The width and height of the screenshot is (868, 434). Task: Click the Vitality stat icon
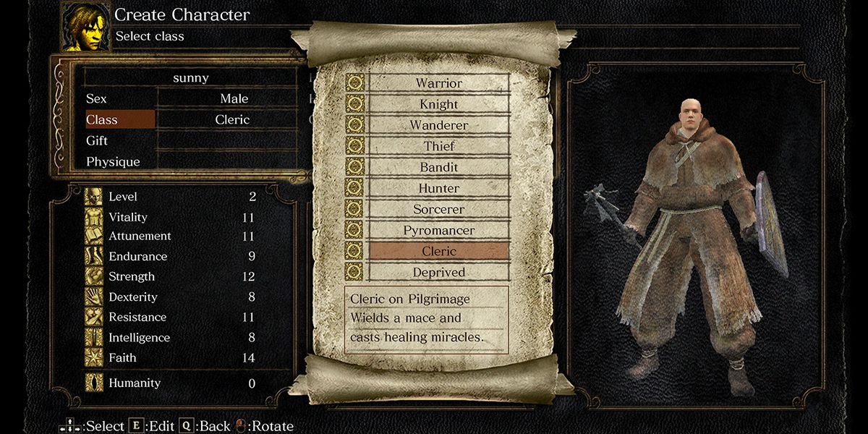pos(95,217)
